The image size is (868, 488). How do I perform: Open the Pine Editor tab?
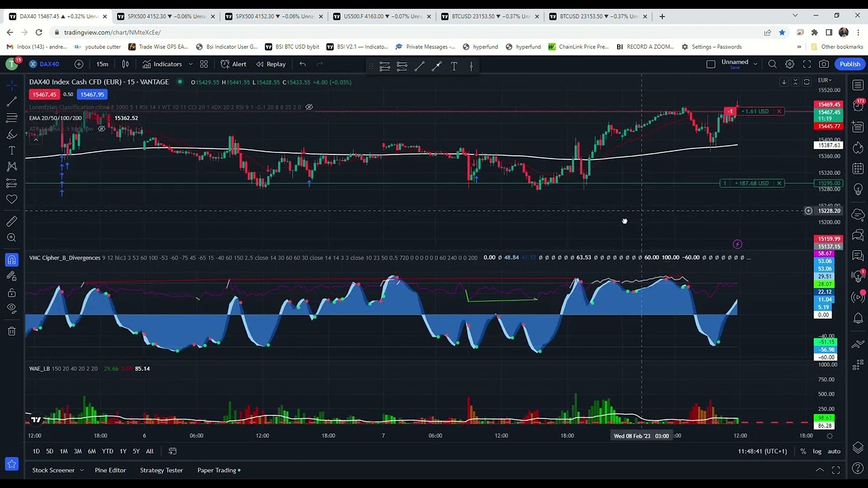(110, 470)
